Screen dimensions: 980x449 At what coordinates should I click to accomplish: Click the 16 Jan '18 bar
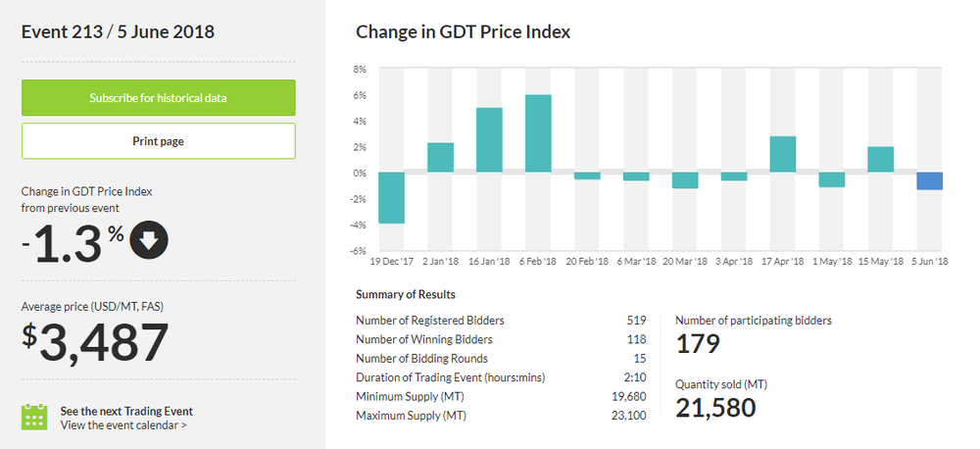tap(490, 140)
